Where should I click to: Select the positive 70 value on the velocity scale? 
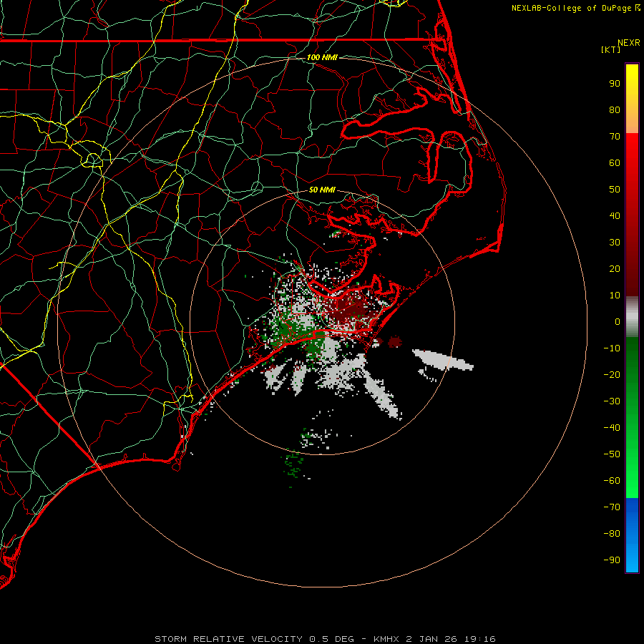(615, 137)
